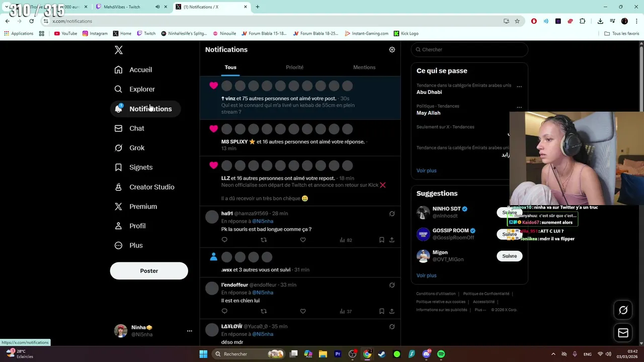
Task: Open notification settings gear
Action: coord(392,50)
